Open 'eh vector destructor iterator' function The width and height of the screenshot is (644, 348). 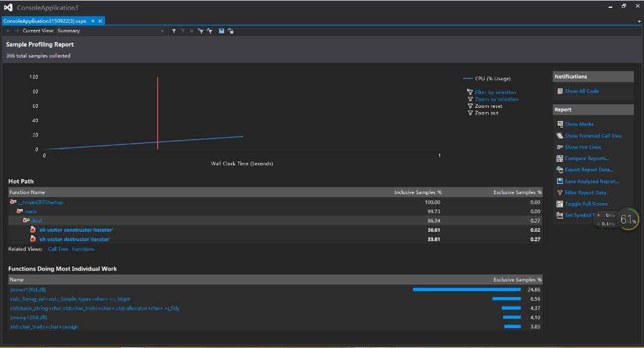tap(74, 239)
